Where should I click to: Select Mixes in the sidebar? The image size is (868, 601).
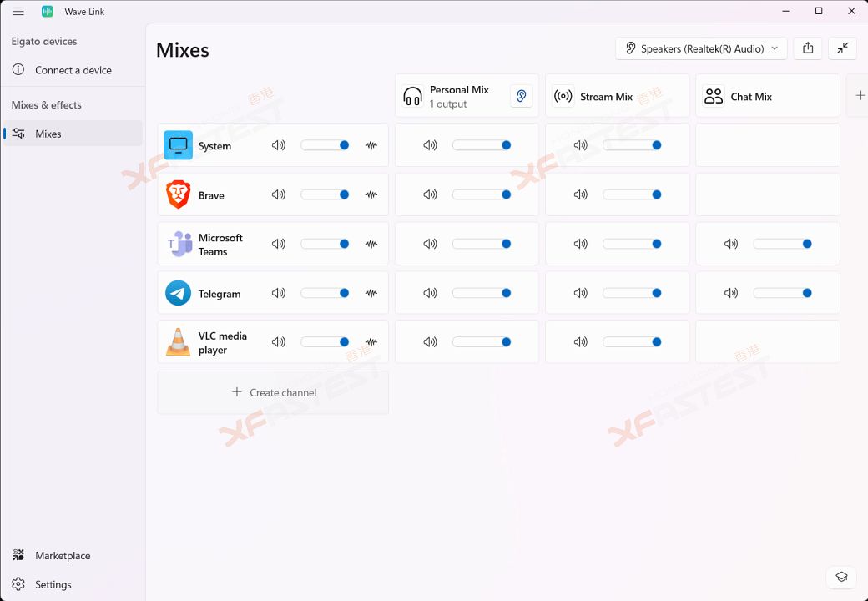tap(48, 134)
